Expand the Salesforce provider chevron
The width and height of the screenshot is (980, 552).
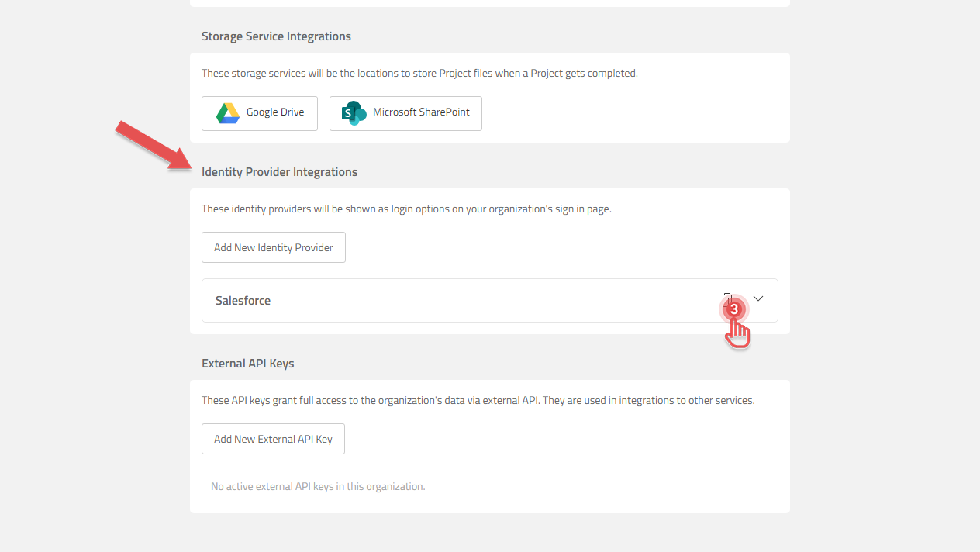pyautogui.click(x=758, y=299)
